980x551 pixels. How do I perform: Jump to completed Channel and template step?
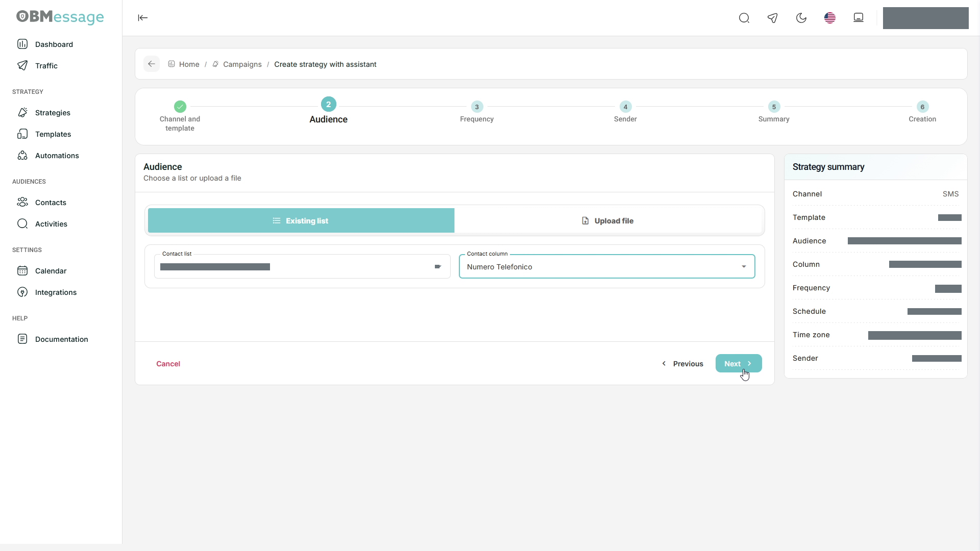180,116
